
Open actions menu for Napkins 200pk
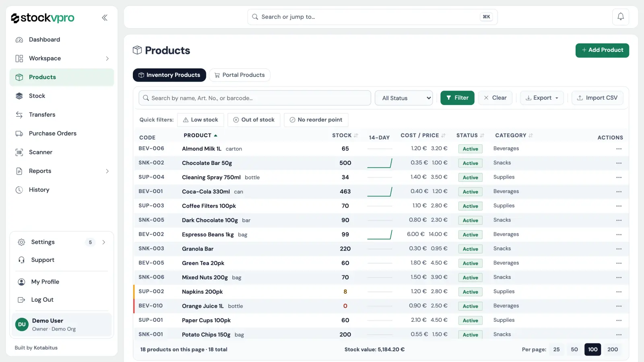(619, 292)
